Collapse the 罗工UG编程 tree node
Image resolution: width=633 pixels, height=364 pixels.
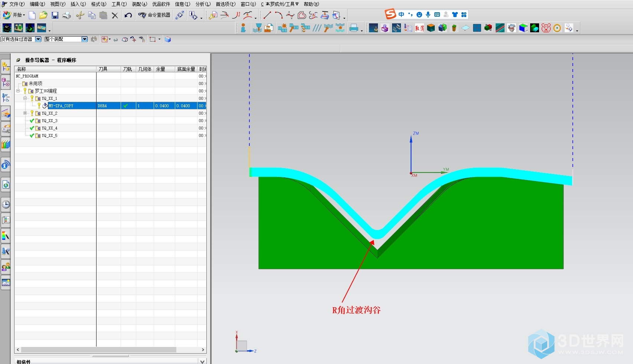(18, 91)
